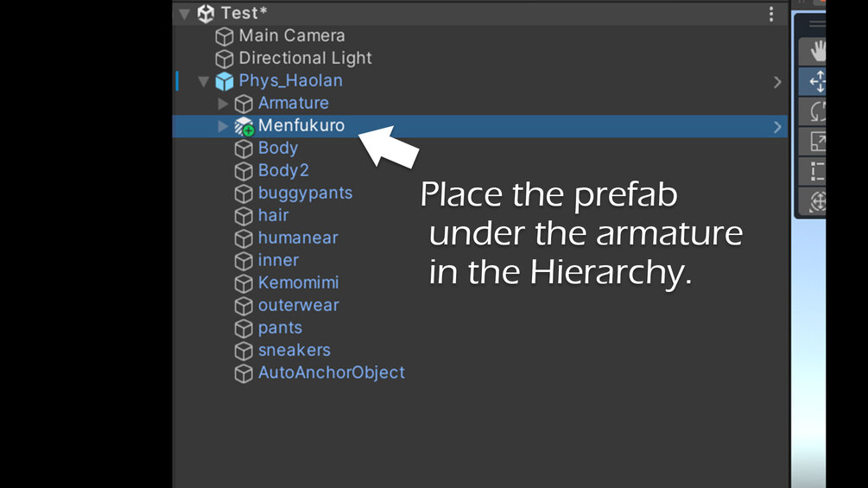Select the Rect tool
868x488 pixels.
click(x=815, y=171)
